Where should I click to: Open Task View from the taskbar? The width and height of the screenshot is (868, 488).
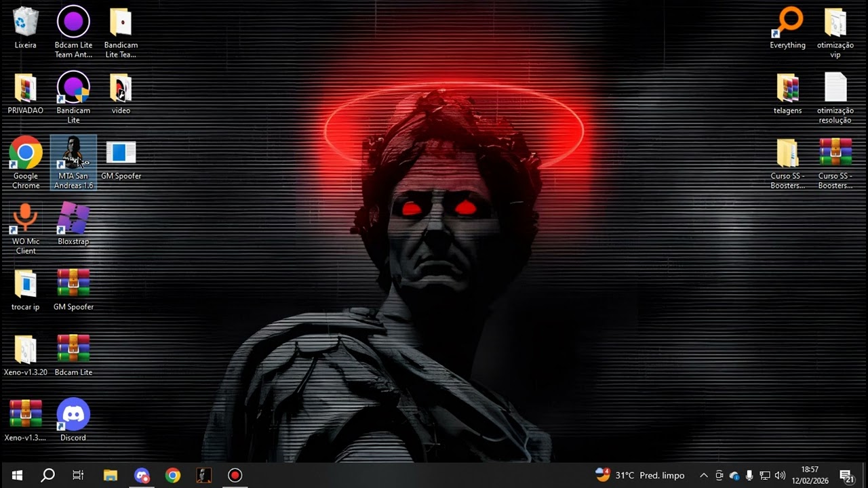tap(78, 475)
